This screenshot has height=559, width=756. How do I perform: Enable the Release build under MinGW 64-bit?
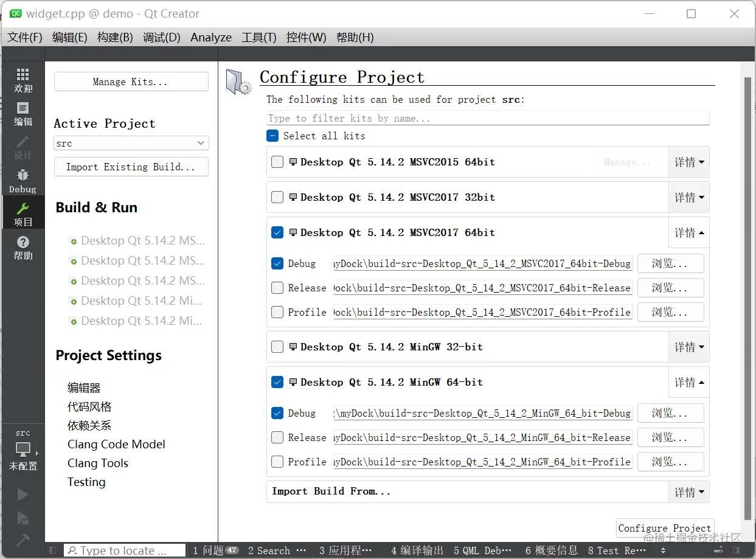(x=277, y=437)
